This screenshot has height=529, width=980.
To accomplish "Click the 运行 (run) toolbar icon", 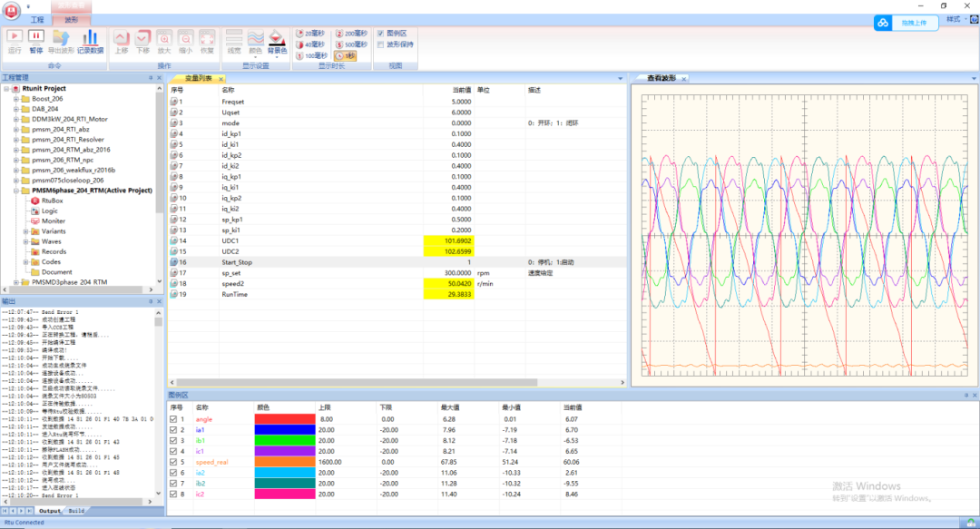I will [x=15, y=37].
